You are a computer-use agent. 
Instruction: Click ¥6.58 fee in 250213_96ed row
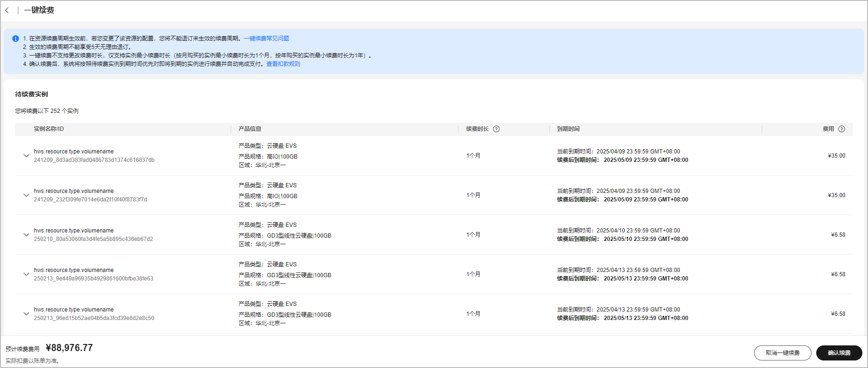[x=838, y=314]
